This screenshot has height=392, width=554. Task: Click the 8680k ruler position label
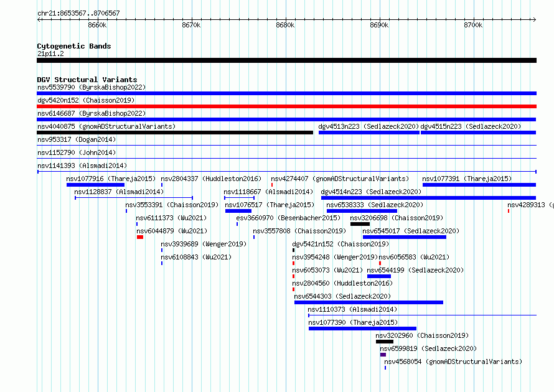pyautogui.click(x=285, y=25)
